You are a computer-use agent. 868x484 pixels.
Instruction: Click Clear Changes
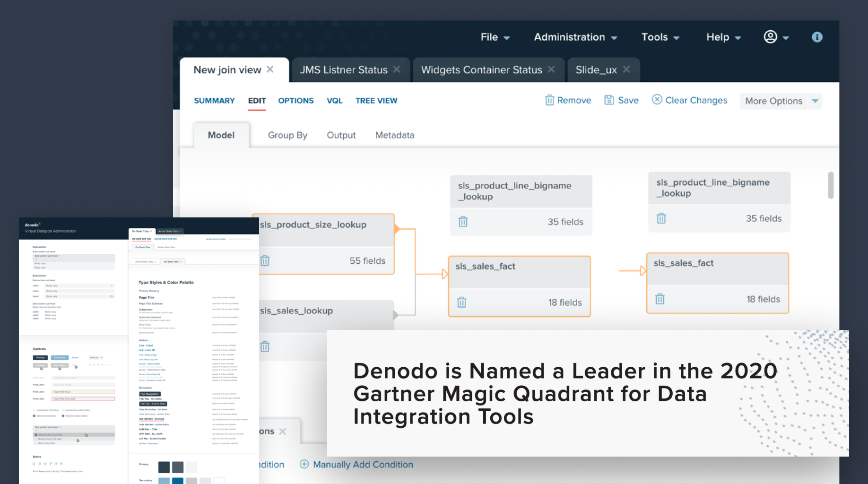[x=689, y=100]
